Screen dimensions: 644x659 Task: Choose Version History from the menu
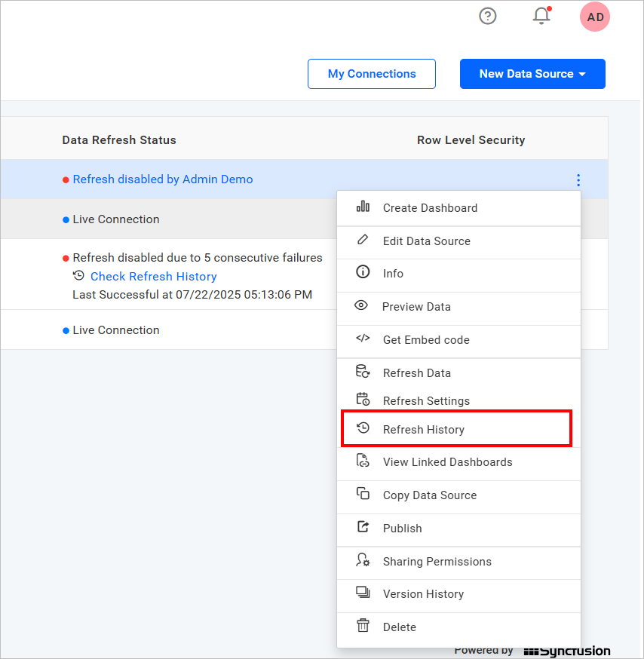click(x=423, y=594)
